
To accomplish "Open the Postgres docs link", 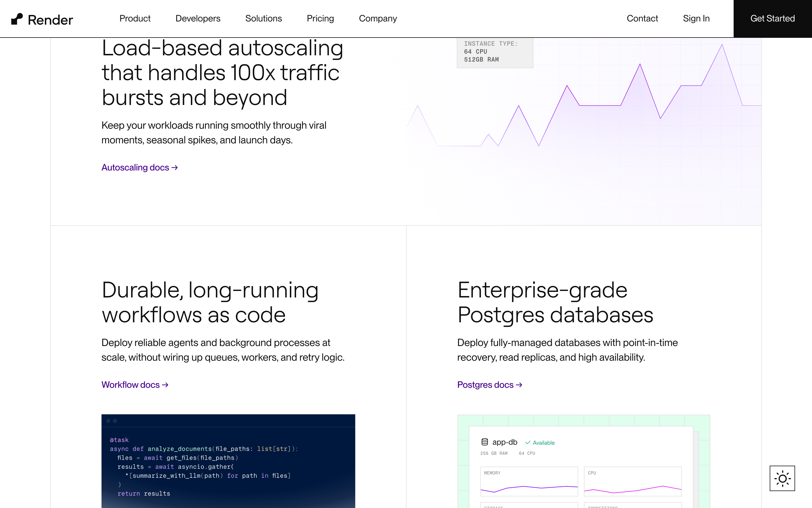I will (x=489, y=385).
